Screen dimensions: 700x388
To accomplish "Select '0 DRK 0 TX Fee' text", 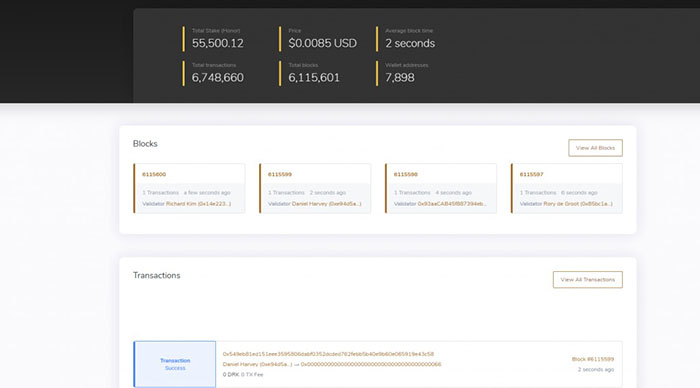I will point(243,375).
